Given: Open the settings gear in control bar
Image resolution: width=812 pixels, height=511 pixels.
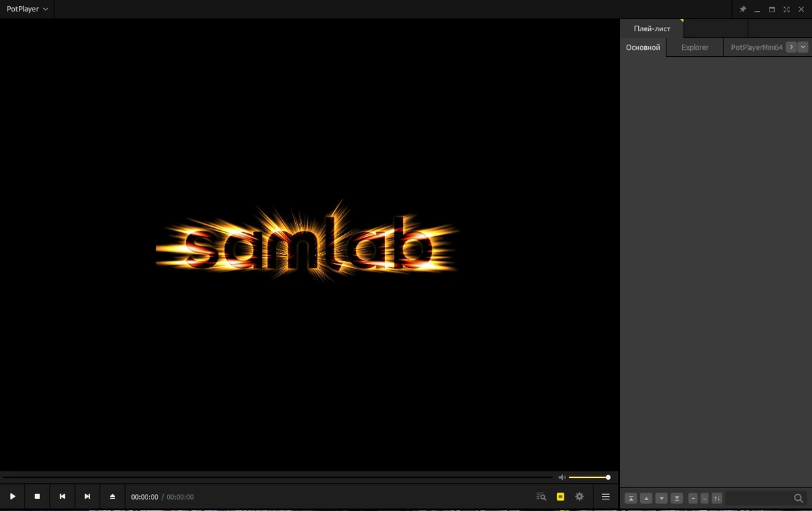Looking at the screenshot, I should [x=579, y=497].
